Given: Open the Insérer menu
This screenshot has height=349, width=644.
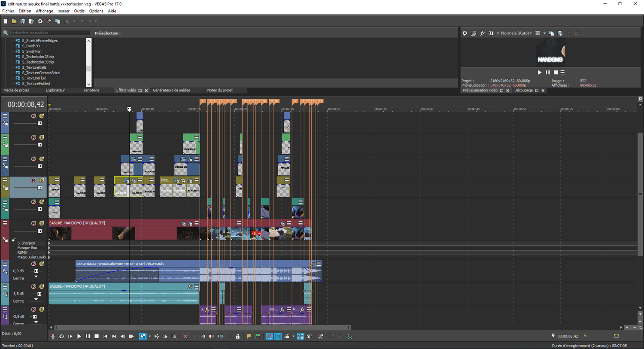Looking at the screenshot, I should (64, 11).
